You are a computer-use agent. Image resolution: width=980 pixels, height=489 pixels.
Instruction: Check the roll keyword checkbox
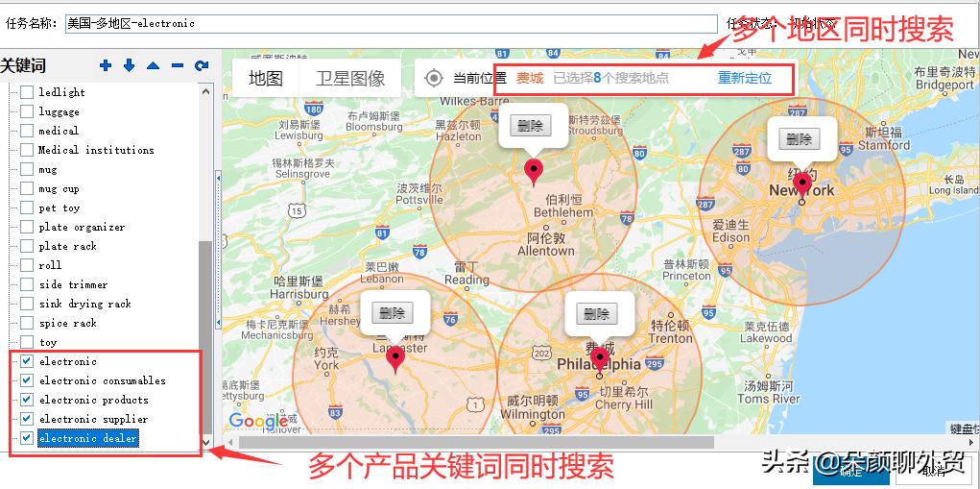click(x=27, y=265)
